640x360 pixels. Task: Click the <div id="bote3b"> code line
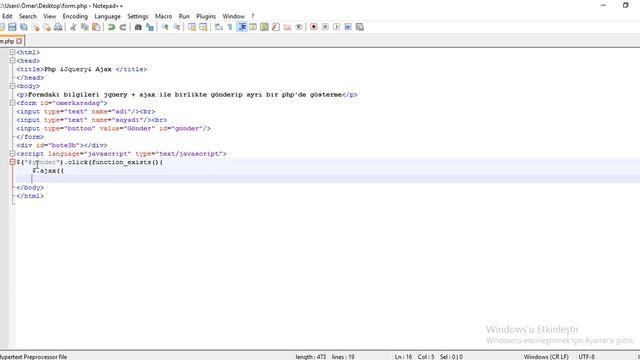[62, 145]
